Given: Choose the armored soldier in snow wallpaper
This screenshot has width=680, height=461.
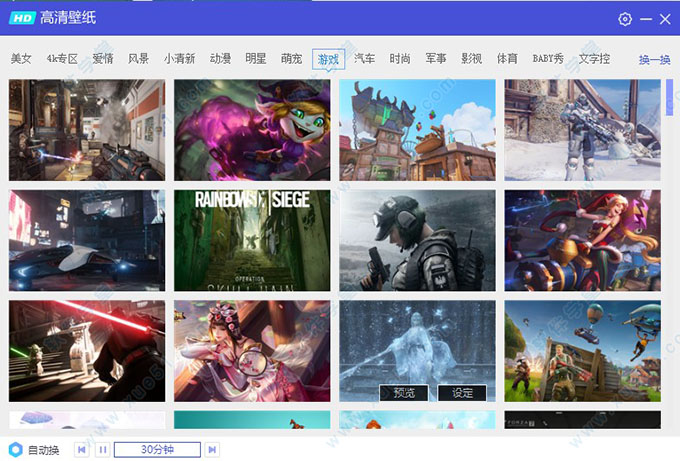Looking at the screenshot, I should point(582,130).
